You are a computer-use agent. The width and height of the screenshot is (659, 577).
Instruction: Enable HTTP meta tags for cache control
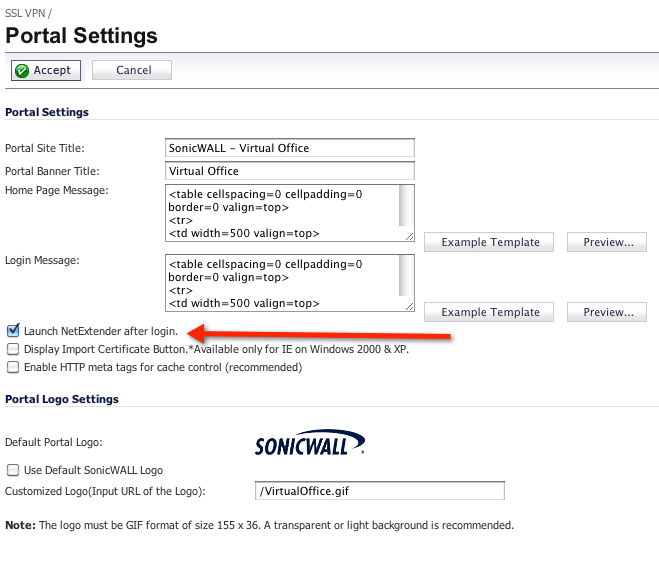click(x=13, y=367)
